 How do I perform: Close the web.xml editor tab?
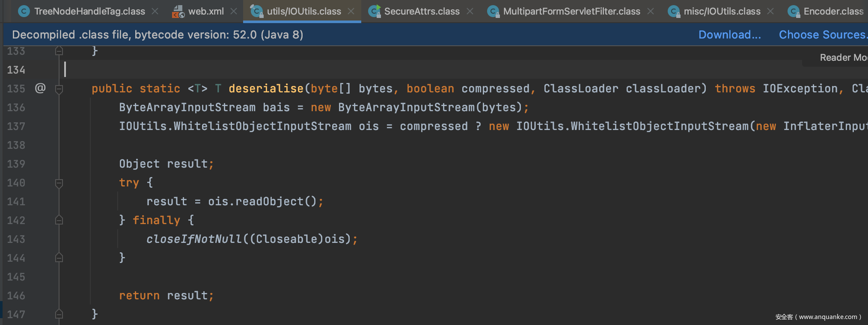pos(234,12)
